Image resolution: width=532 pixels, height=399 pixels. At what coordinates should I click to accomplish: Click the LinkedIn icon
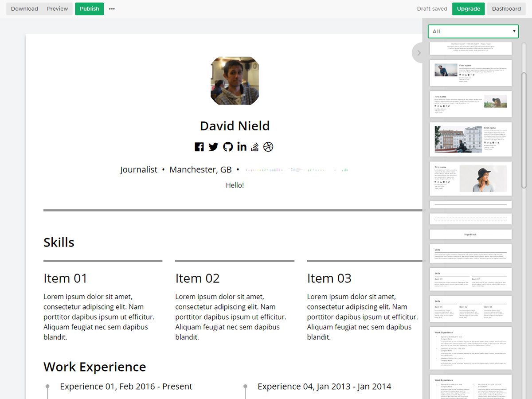pyautogui.click(x=242, y=147)
